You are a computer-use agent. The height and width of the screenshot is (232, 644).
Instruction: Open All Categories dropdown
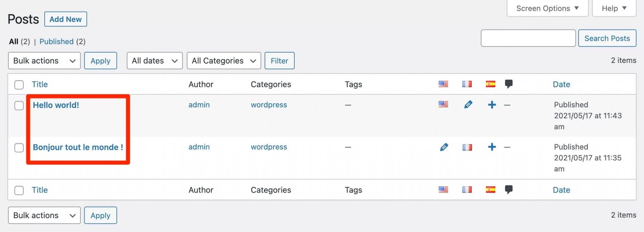tap(224, 60)
